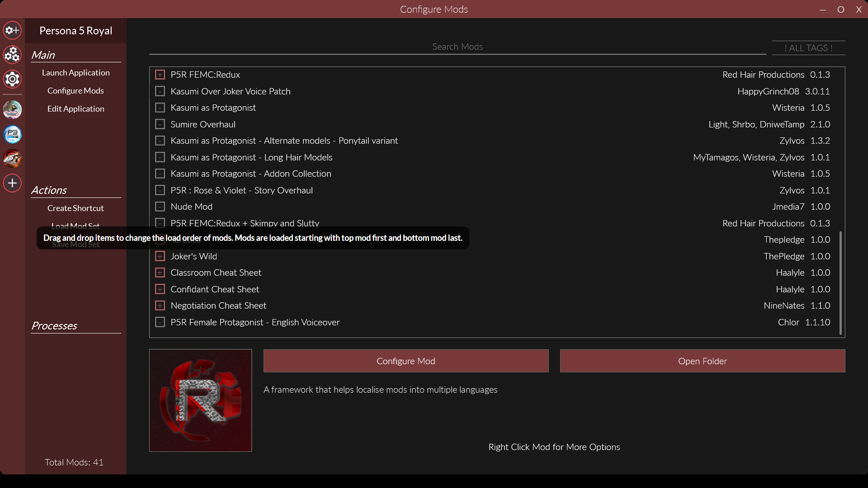Tick the checkbox beside 'Kasumi as Protagonist' by Wisteria 1.0.5

[x=160, y=108]
